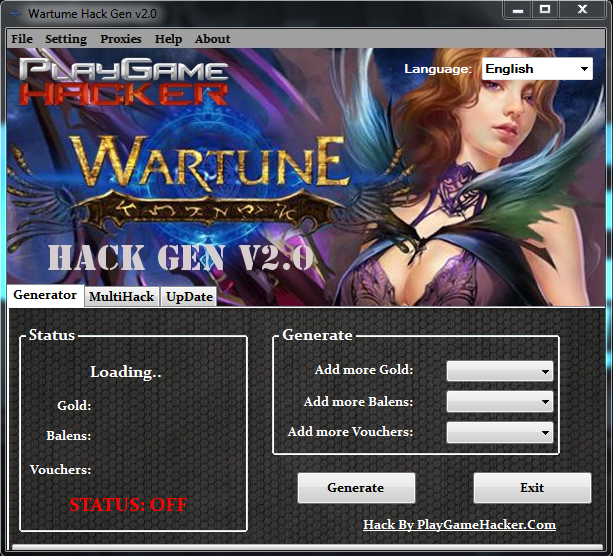Maximize the Wartune Hack Gen window
This screenshot has width=613, height=556.
[x=545, y=9]
